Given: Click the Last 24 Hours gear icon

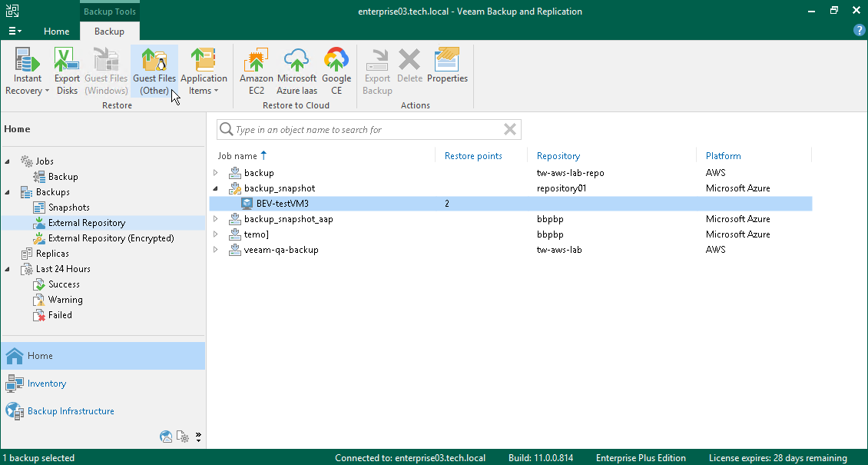Looking at the screenshot, I should (x=27, y=269).
